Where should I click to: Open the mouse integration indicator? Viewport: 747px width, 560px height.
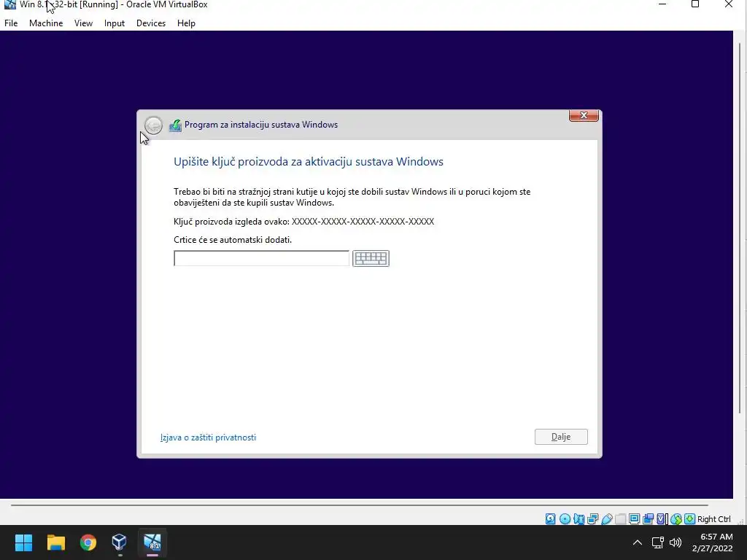click(676, 519)
